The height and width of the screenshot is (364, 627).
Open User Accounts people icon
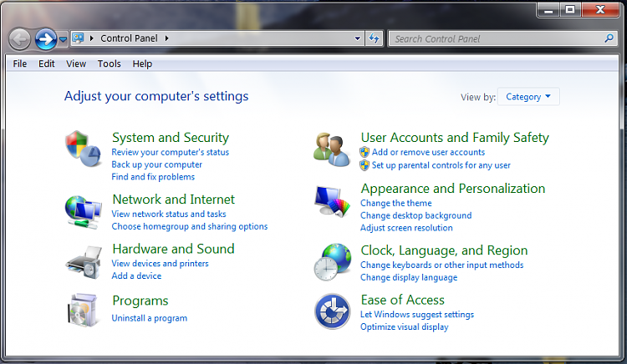[331, 149]
